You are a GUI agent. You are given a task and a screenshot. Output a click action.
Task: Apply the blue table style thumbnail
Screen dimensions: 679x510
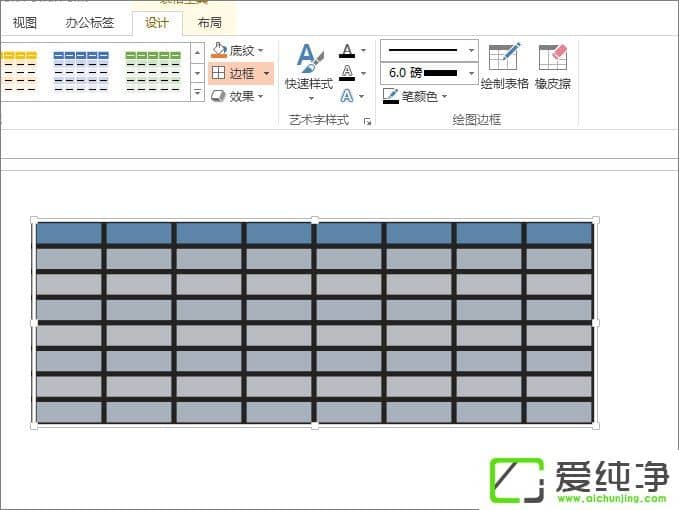[x=81, y=71]
